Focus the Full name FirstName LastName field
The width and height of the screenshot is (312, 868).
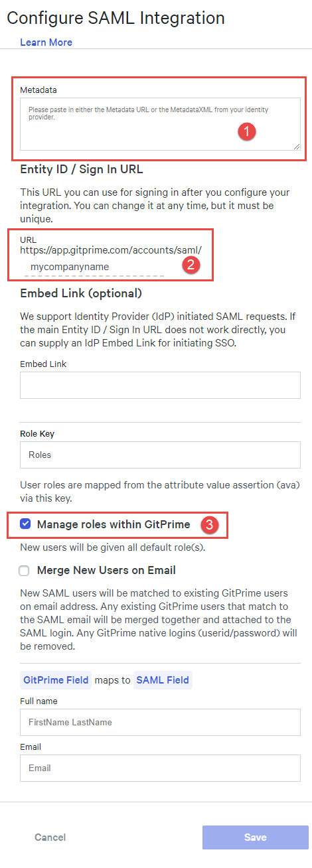(160, 722)
